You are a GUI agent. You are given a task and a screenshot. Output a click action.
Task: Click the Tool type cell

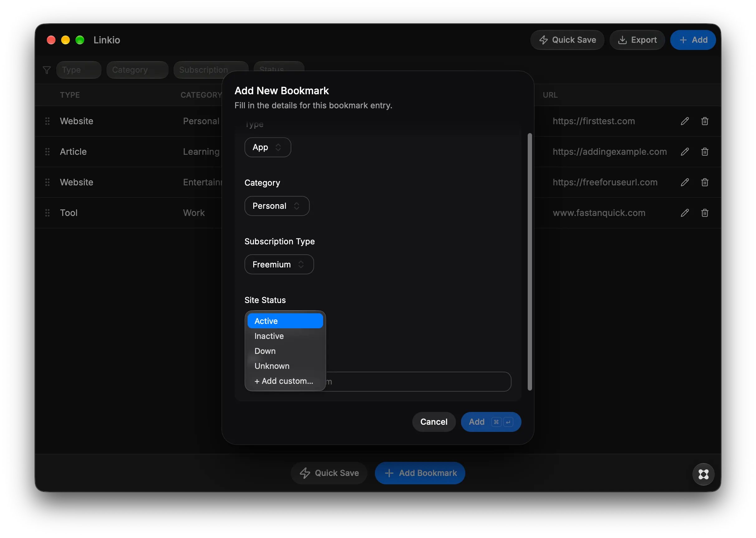69,213
